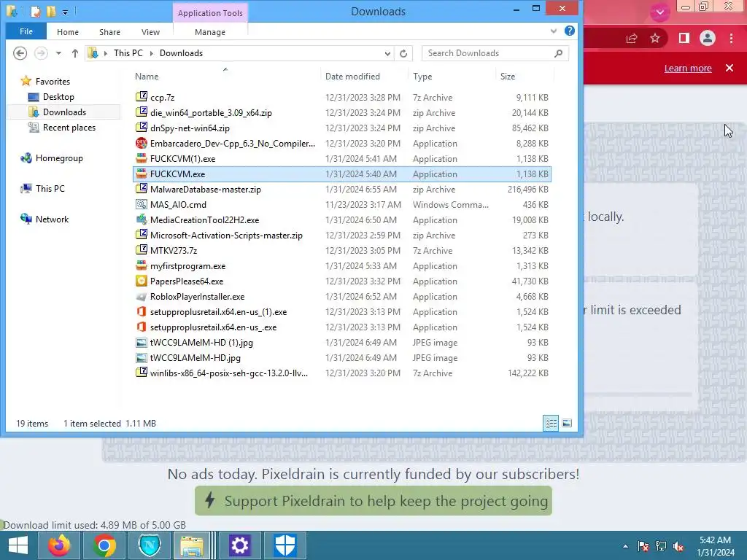Select tWCC9LAMeIM-HD.jpg file name

point(196,357)
